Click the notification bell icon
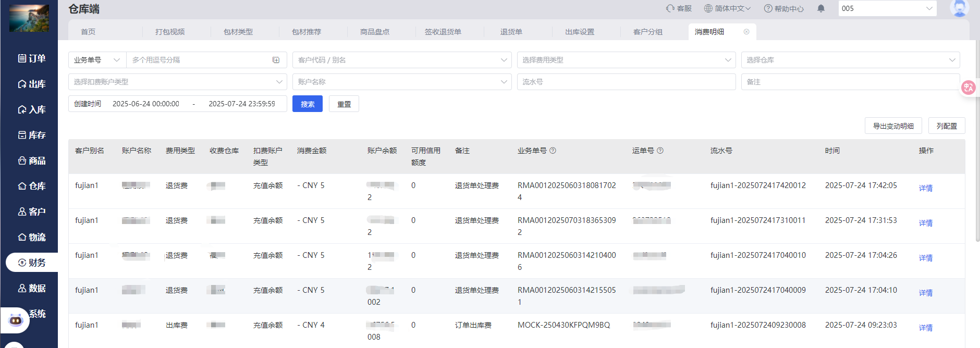Screen dimensions: 980x348 [821, 8]
